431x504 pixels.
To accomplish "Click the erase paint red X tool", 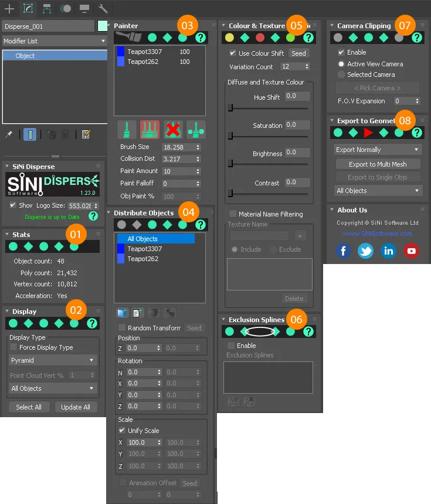I will 173,130.
